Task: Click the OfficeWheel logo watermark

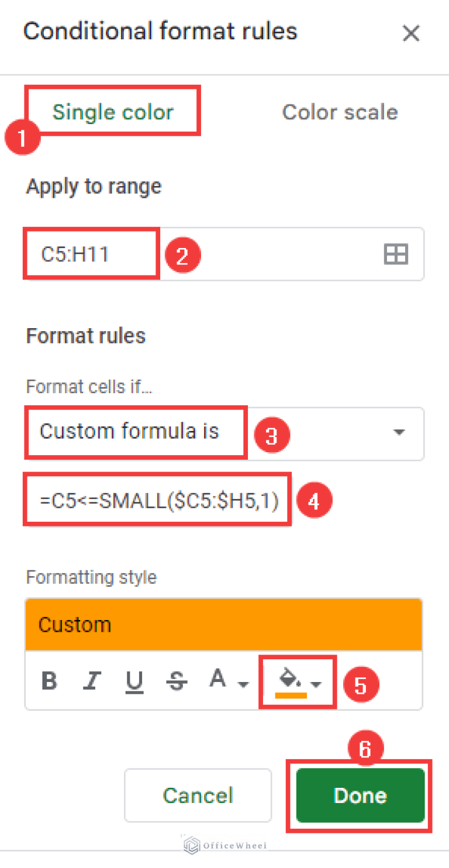Action: 226,845
